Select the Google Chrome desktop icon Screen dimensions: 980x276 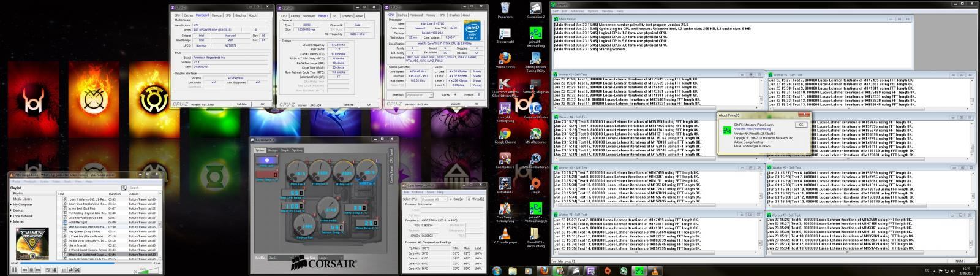[505, 136]
